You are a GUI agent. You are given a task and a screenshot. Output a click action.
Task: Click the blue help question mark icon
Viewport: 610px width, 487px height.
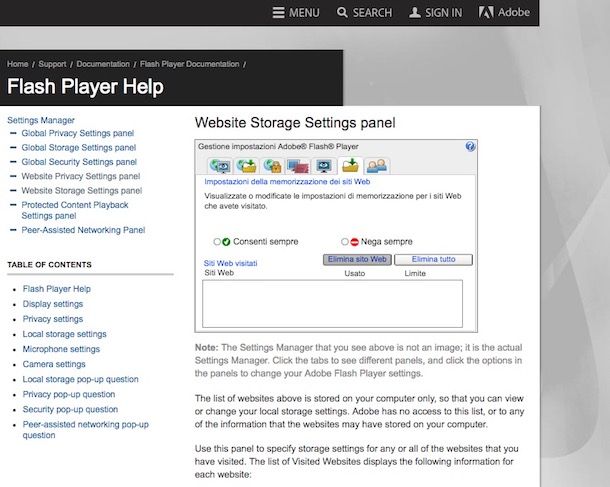(470, 147)
